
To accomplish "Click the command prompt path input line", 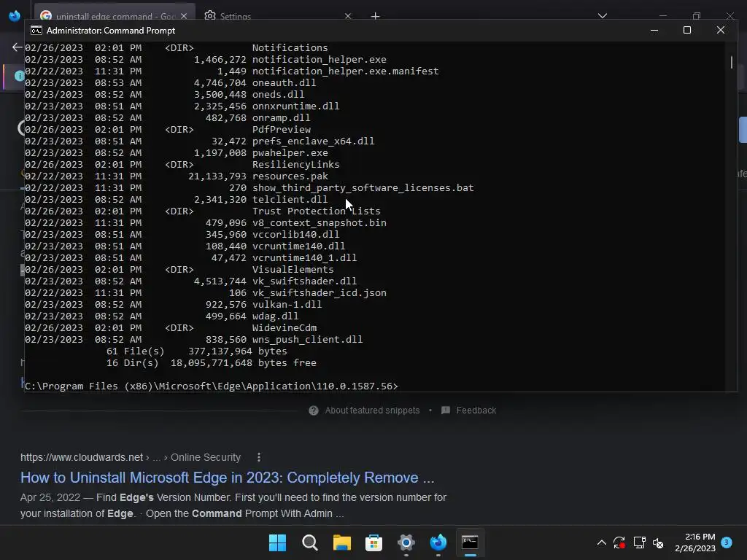I will (211, 386).
